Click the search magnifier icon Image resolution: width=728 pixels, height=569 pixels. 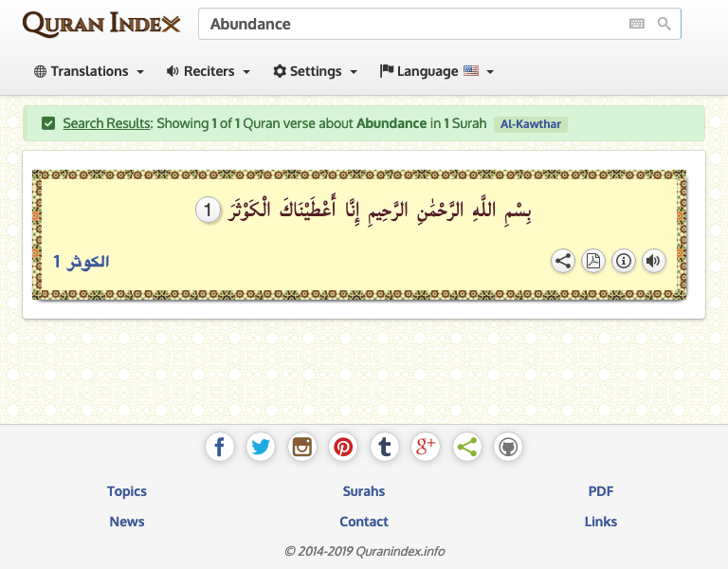664,24
